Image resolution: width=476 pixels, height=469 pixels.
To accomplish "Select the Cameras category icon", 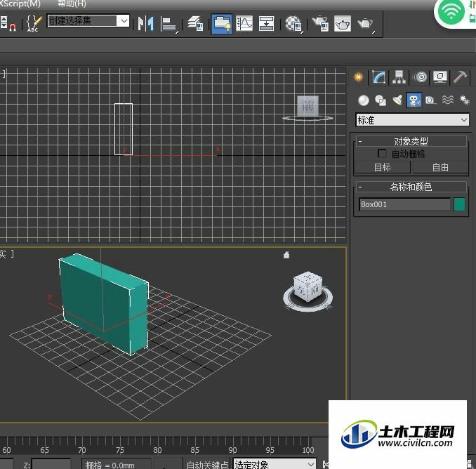I will (x=414, y=100).
